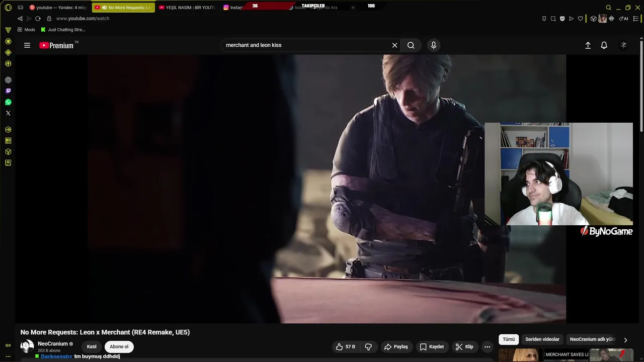Viewport: 644px width, 362px height.
Task: Reload the current YouTube page
Action: click(x=38, y=19)
